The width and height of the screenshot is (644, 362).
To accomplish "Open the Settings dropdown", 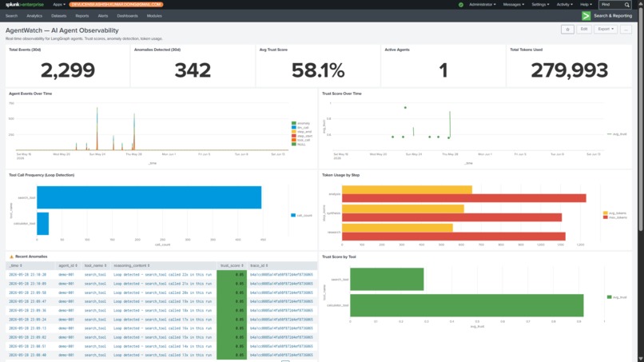I will click(x=540, y=5).
